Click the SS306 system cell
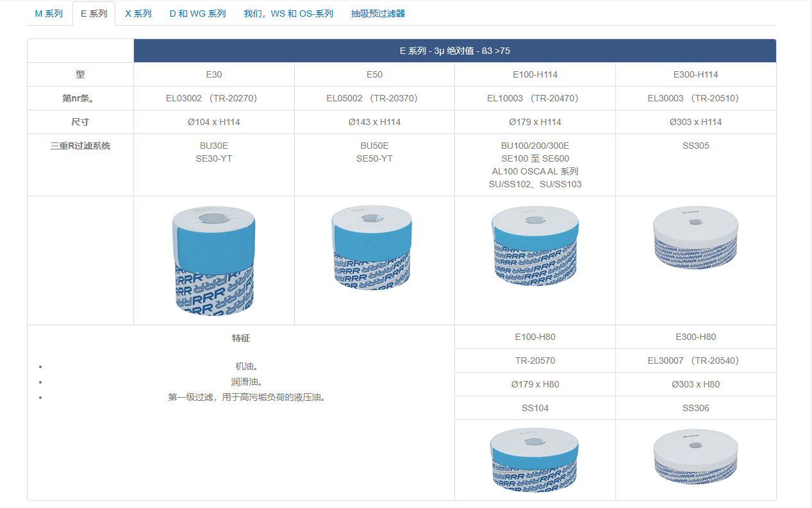This screenshot has height=508, width=812. pos(695,408)
